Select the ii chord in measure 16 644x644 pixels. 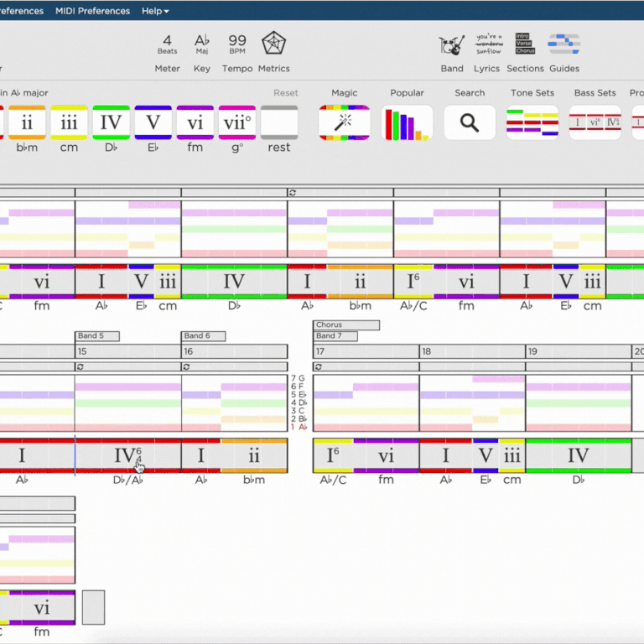pyautogui.click(x=254, y=455)
